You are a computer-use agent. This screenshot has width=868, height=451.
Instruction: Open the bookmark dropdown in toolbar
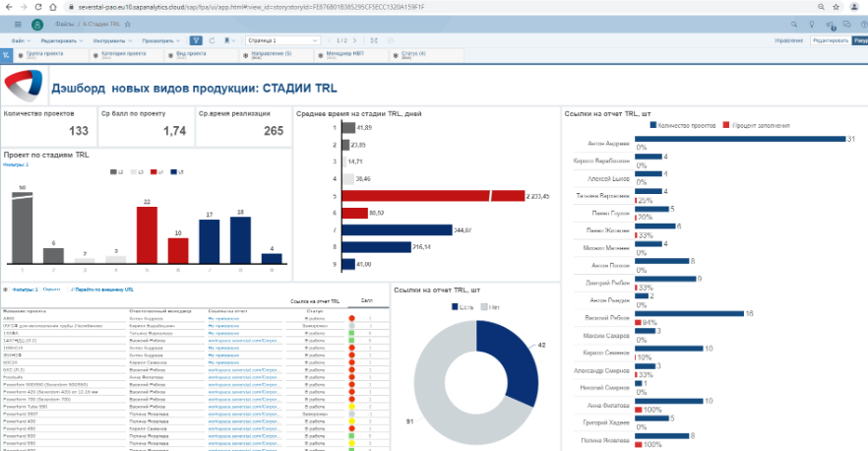pos(227,40)
